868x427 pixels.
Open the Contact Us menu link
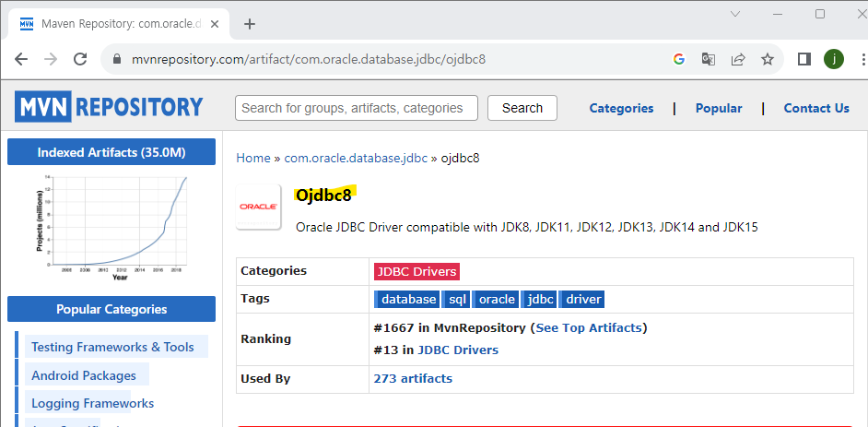[x=816, y=109]
